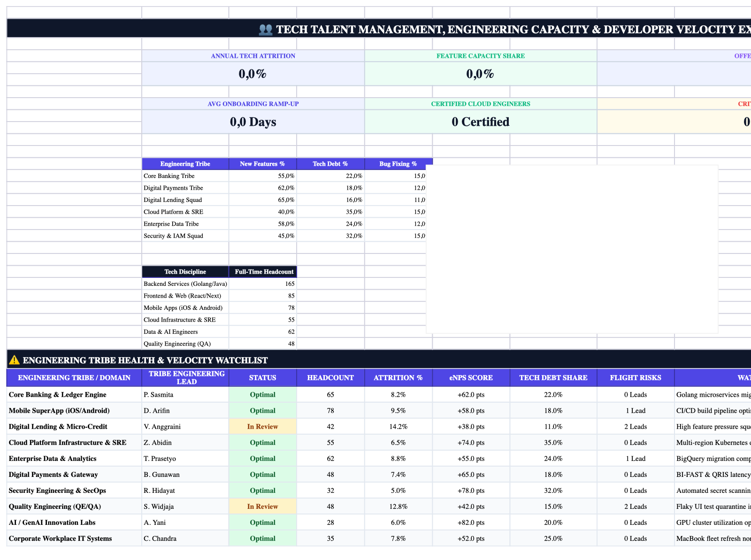
Task: Click Security Engineering & SecOps attrition 5.0%
Action: (x=398, y=491)
